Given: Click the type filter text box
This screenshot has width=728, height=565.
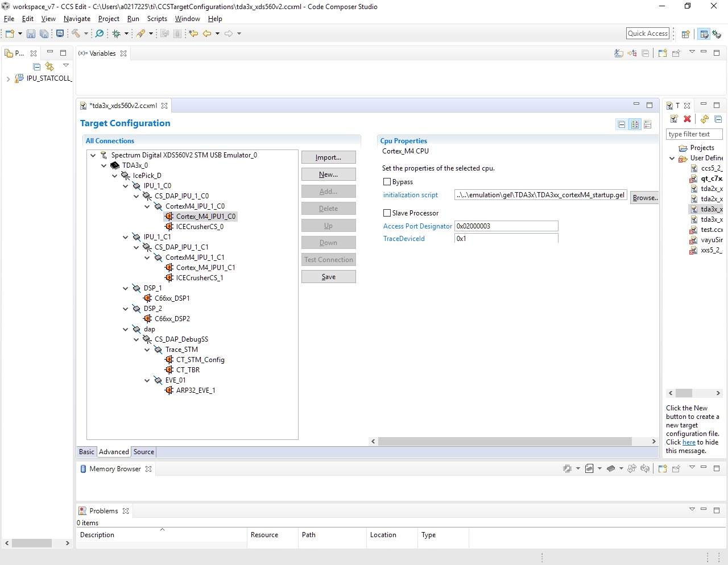Looking at the screenshot, I should [694, 134].
